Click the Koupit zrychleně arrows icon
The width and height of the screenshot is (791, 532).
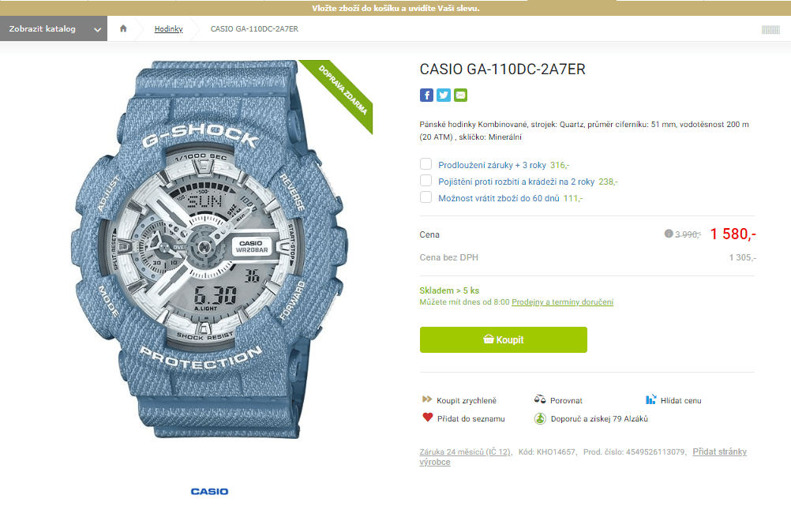click(x=427, y=399)
